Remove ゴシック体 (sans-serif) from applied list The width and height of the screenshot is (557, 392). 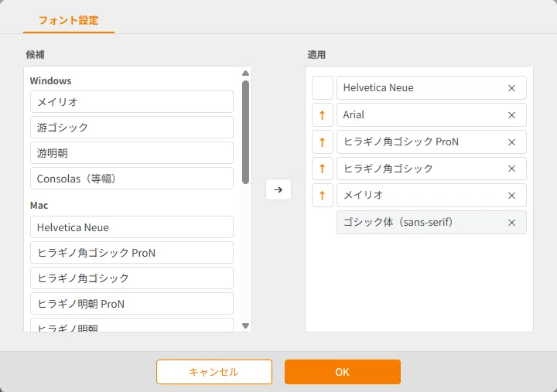coord(511,223)
